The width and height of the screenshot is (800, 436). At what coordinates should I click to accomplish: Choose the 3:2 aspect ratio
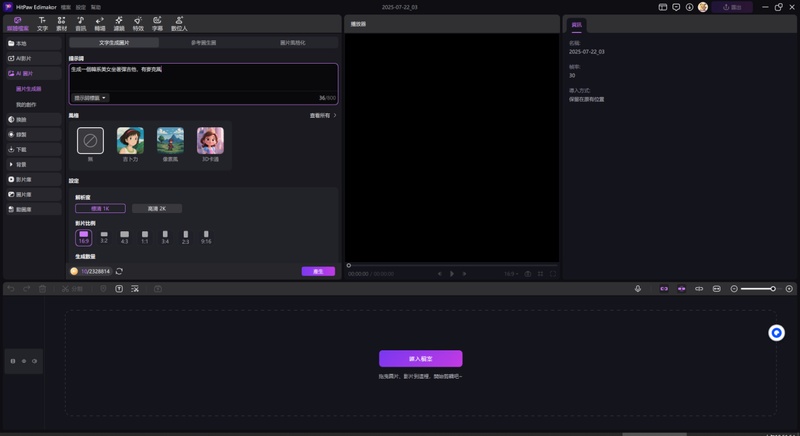[x=104, y=238]
